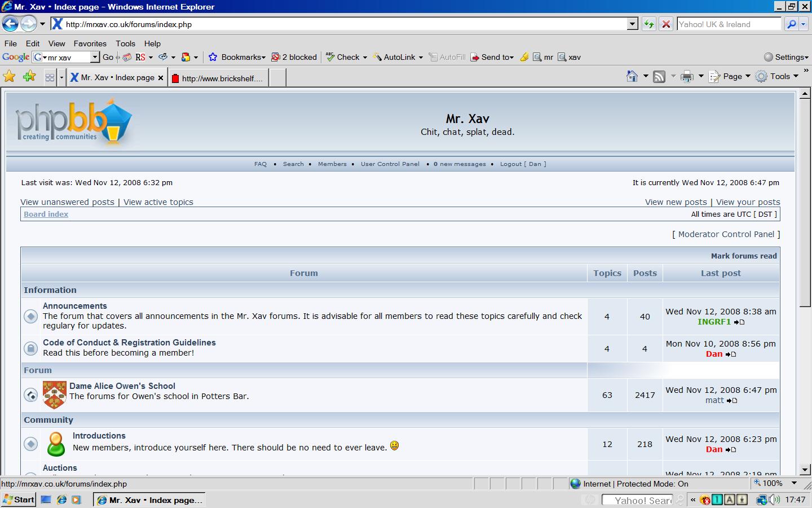Find the word 'xav' using the toolbar button
Image resolution: width=812 pixels, height=508 pixels.
point(569,57)
